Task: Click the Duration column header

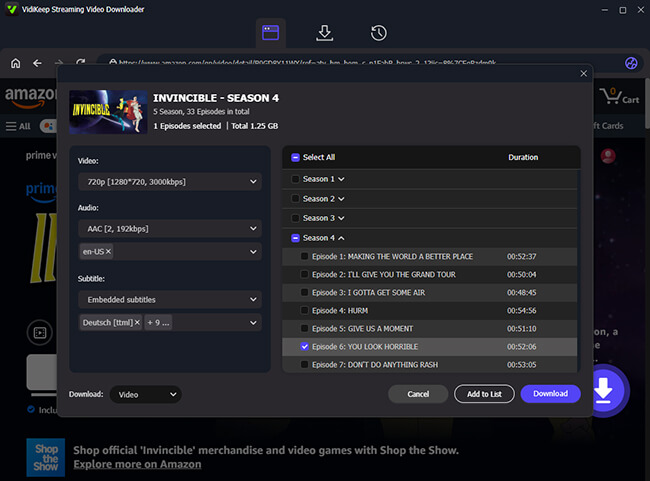Action: click(x=523, y=157)
